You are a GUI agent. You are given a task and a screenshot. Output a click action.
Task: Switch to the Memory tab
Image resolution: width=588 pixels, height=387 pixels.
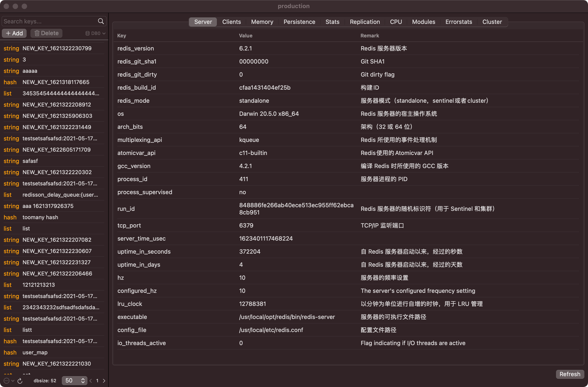pos(262,22)
